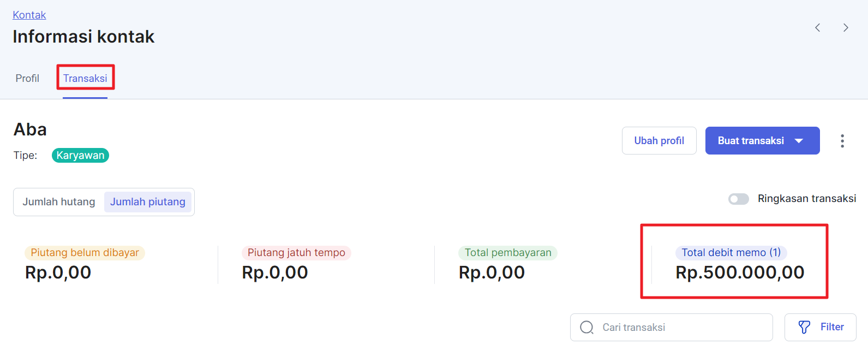868x356 pixels.
Task: Select Piutang belum dibayar label
Action: tap(85, 253)
